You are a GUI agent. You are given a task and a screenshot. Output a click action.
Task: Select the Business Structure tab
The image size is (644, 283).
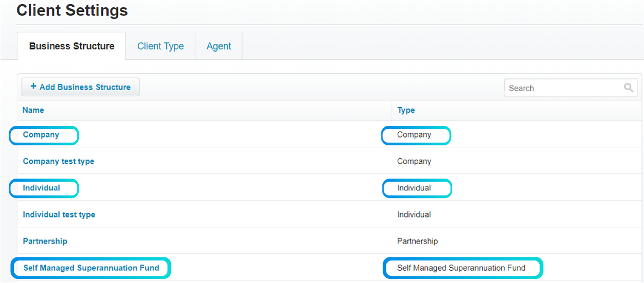tap(72, 46)
